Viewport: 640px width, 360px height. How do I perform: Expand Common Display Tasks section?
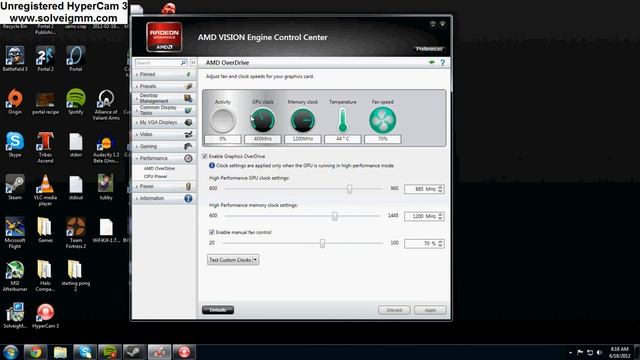point(164,110)
